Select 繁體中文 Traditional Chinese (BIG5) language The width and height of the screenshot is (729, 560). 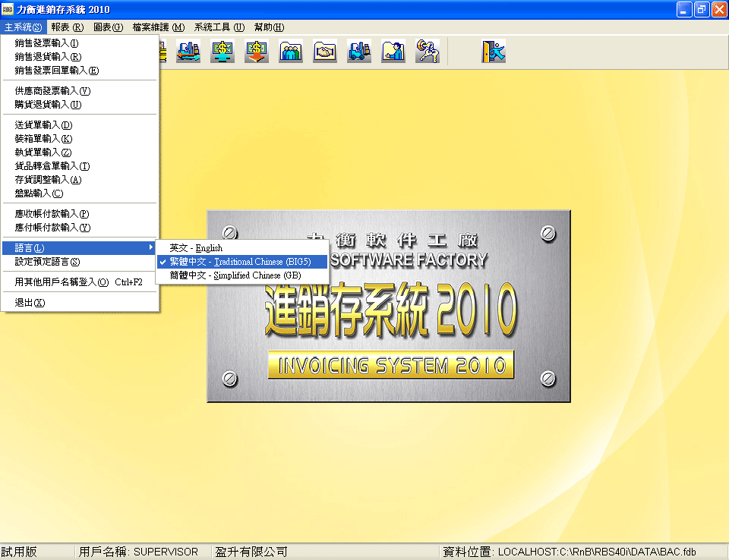click(242, 262)
